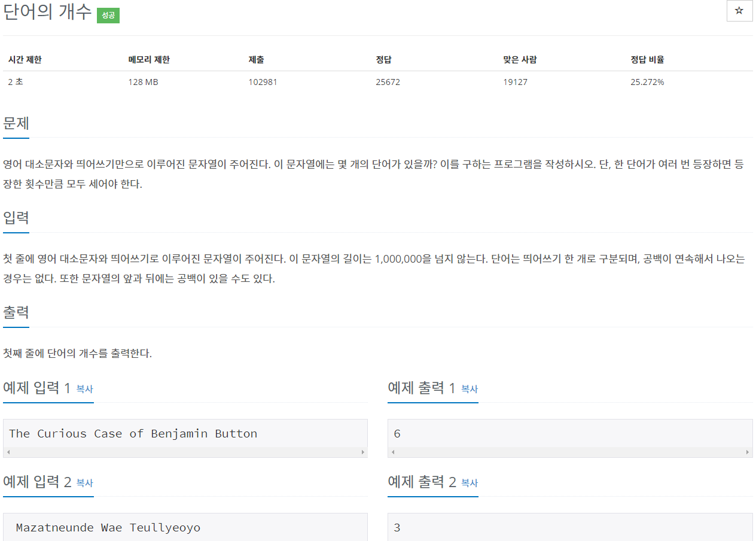Image resolution: width=756 pixels, height=541 pixels.
Task: Click the 예제 출력 1 heading
Action: pos(422,388)
